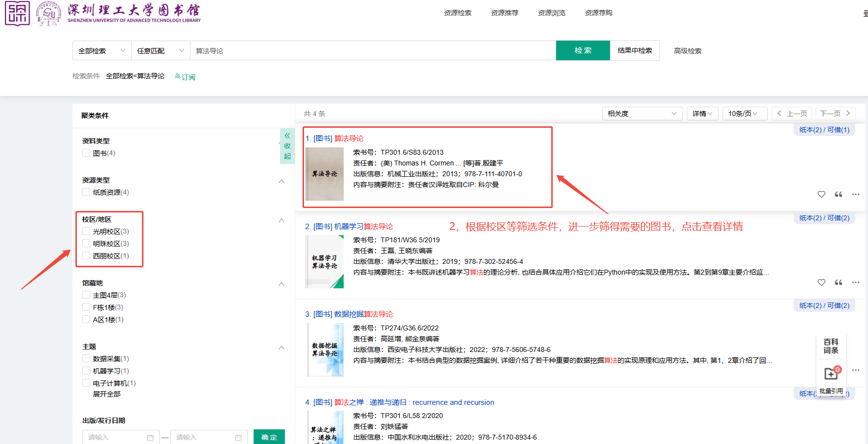Collapse the 校区/地区 filter section
The width and height of the screenshot is (868, 444).
pyautogui.click(x=282, y=220)
